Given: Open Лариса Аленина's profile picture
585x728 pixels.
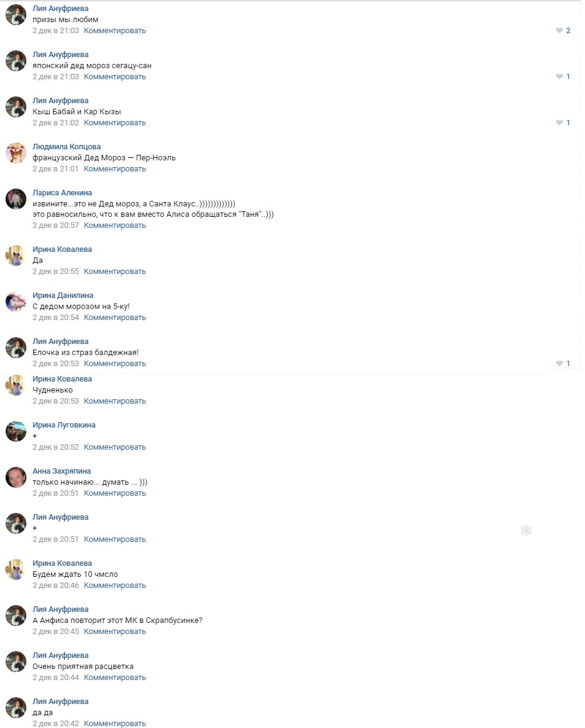Looking at the screenshot, I should click(x=16, y=198).
